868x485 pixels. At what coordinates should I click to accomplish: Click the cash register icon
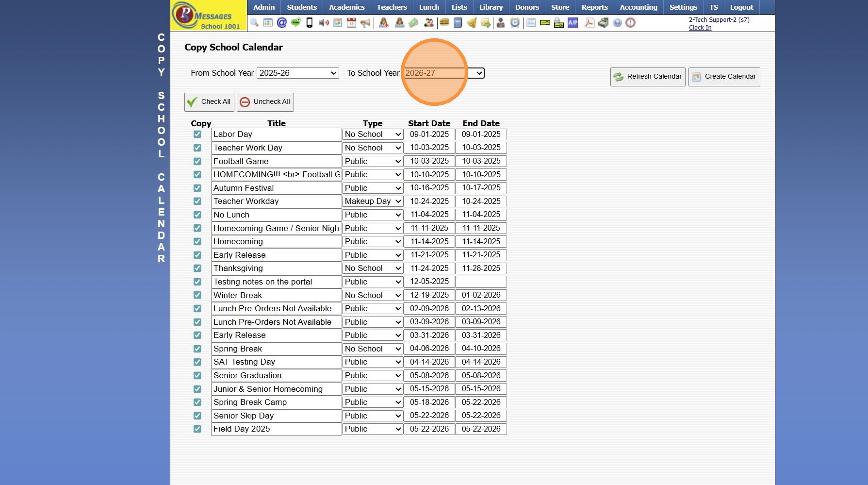tap(604, 23)
